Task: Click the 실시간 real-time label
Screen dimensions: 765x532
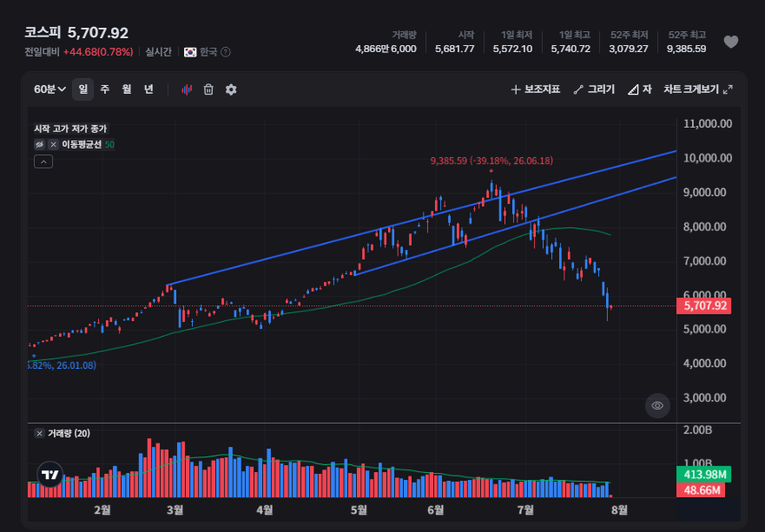Action: pyautogui.click(x=158, y=52)
